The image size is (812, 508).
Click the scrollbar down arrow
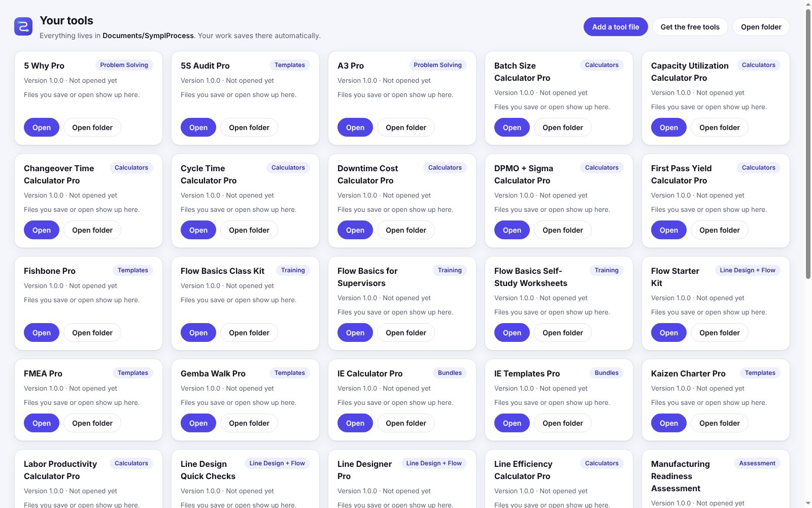click(808, 503)
